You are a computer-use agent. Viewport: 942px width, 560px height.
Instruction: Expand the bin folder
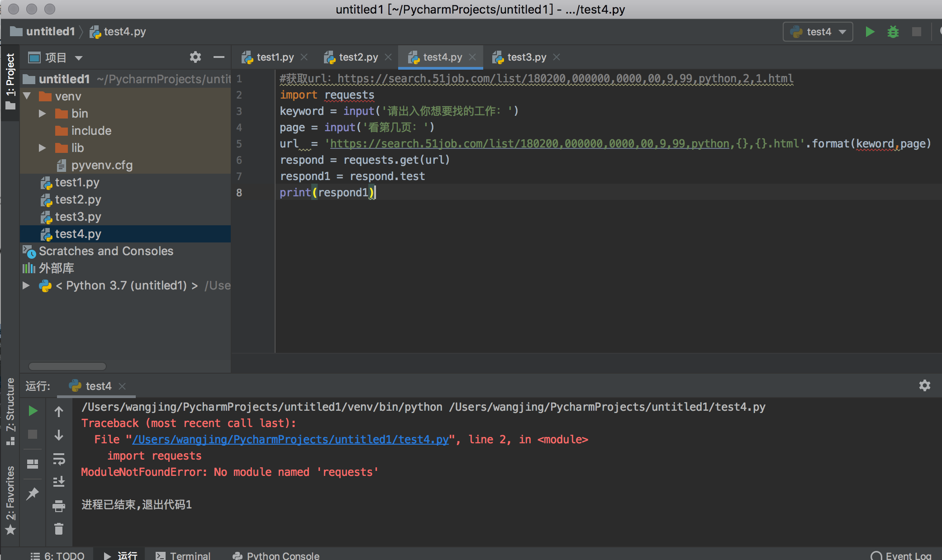click(43, 113)
